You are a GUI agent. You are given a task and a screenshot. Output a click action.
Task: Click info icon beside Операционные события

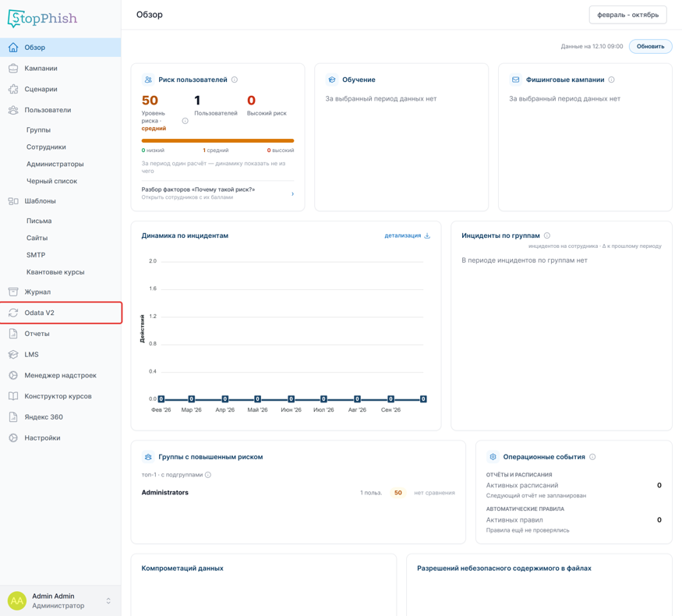pyautogui.click(x=592, y=457)
